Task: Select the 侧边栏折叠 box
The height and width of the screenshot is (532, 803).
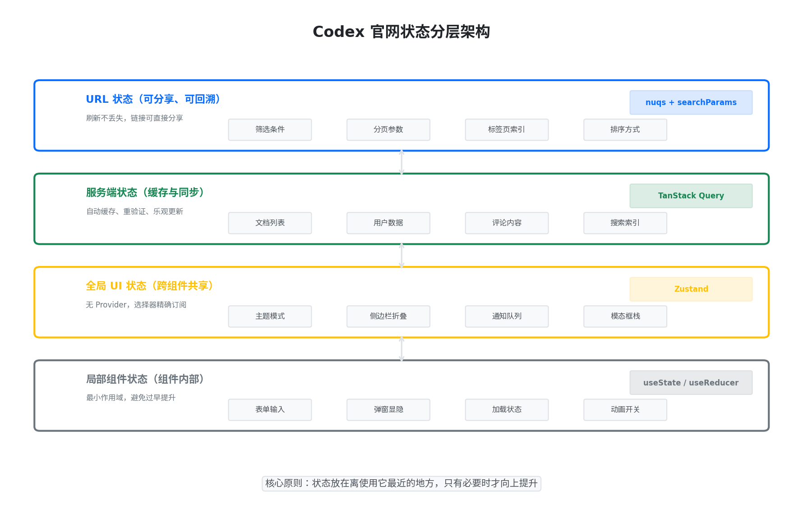Action: [388, 316]
